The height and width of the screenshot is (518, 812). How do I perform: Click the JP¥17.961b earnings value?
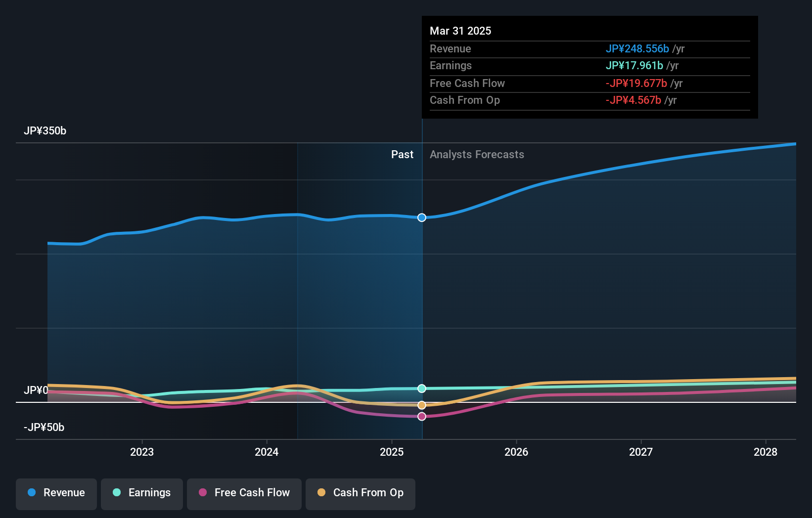point(634,66)
